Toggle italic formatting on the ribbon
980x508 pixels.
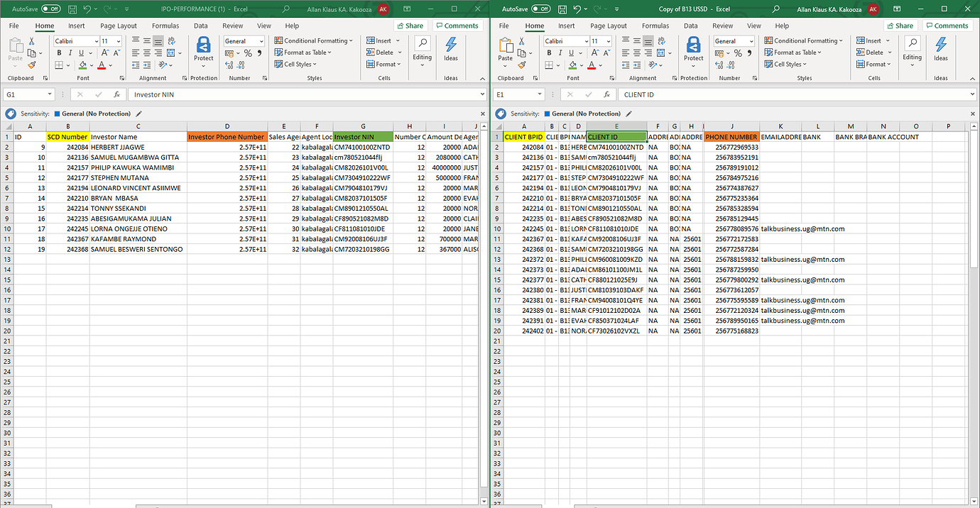69,53
